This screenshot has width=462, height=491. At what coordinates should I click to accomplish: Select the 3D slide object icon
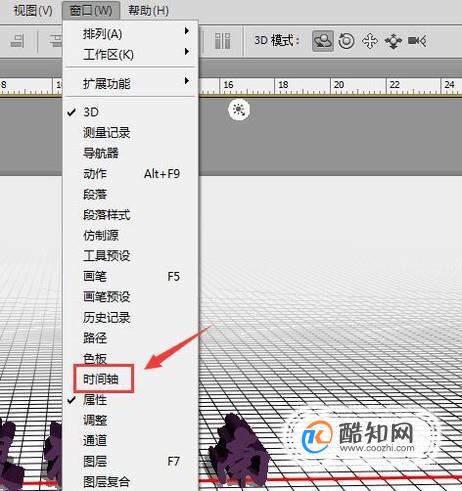click(393, 41)
